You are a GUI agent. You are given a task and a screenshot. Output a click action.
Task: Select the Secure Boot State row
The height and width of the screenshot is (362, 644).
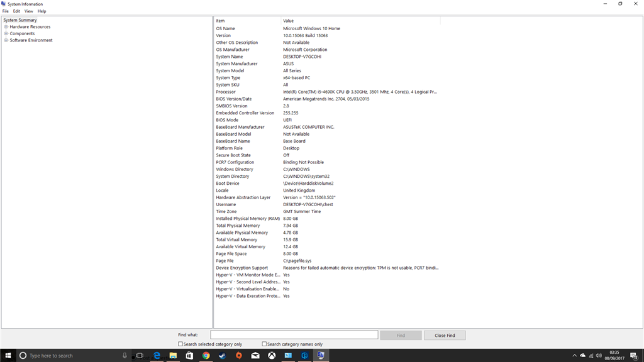tap(327, 155)
